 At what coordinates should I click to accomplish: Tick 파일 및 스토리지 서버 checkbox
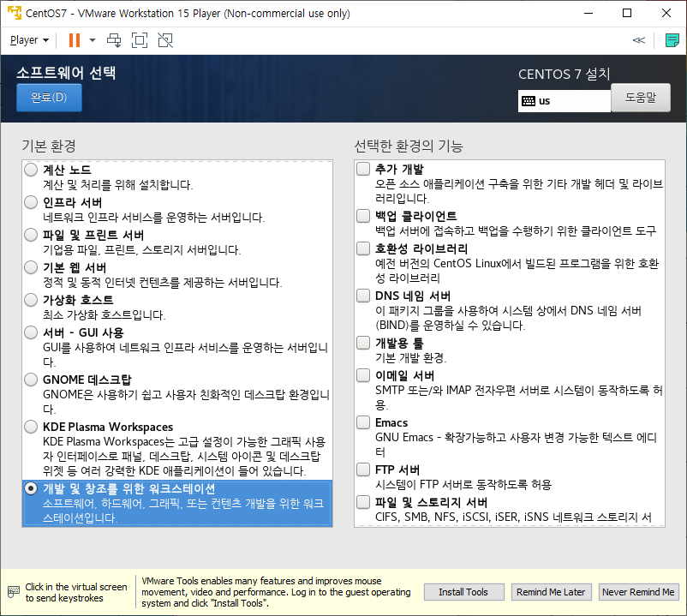(363, 502)
